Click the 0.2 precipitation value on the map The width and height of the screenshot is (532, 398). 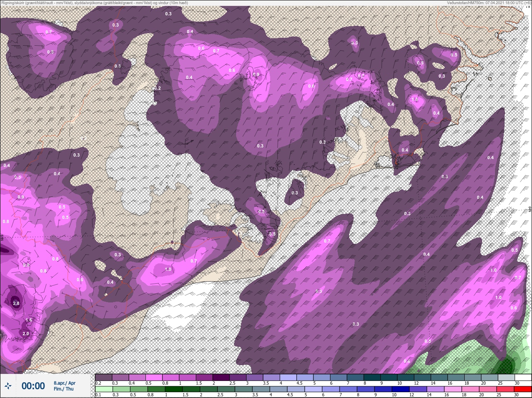158,88
